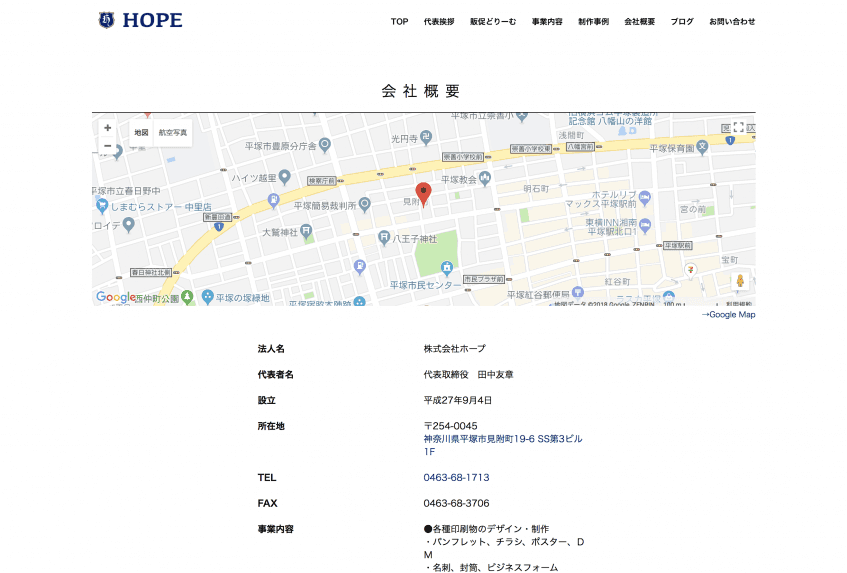The image size is (847, 573).
Task: Click the 平塚保育園 school map icon
Action: pyautogui.click(x=702, y=146)
